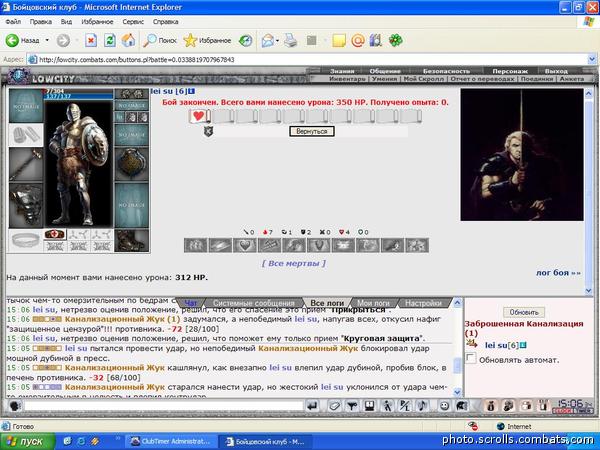This screenshot has height=450, width=600.
Task: Open the smiley emoticons icon
Action: [444, 406]
